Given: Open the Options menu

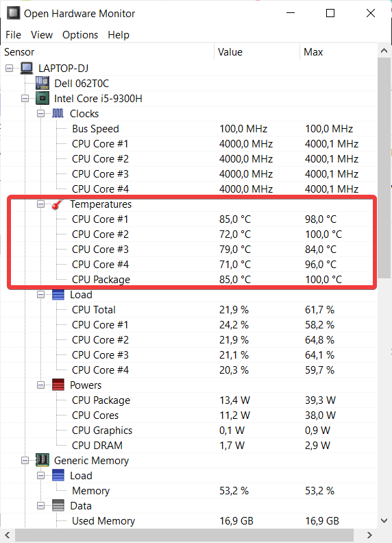Looking at the screenshot, I should (80, 35).
